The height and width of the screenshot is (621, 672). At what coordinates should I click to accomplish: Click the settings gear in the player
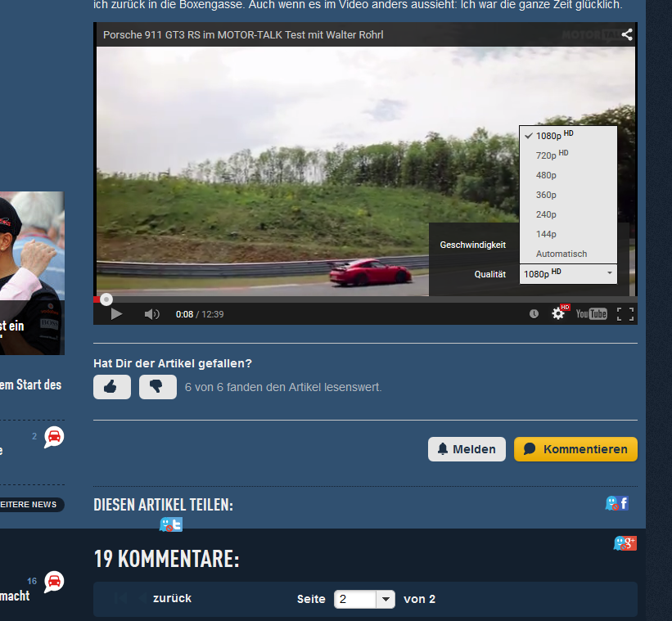coord(557,313)
